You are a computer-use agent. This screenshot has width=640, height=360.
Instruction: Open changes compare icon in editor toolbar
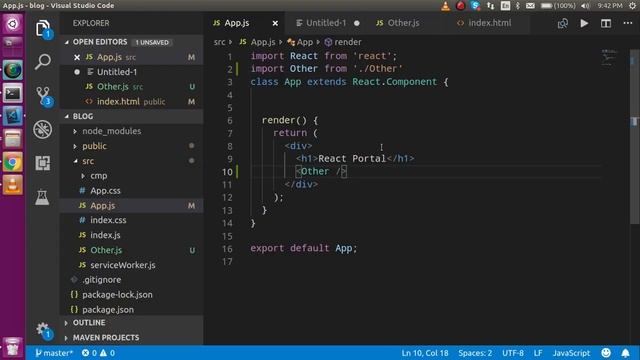click(563, 23)
